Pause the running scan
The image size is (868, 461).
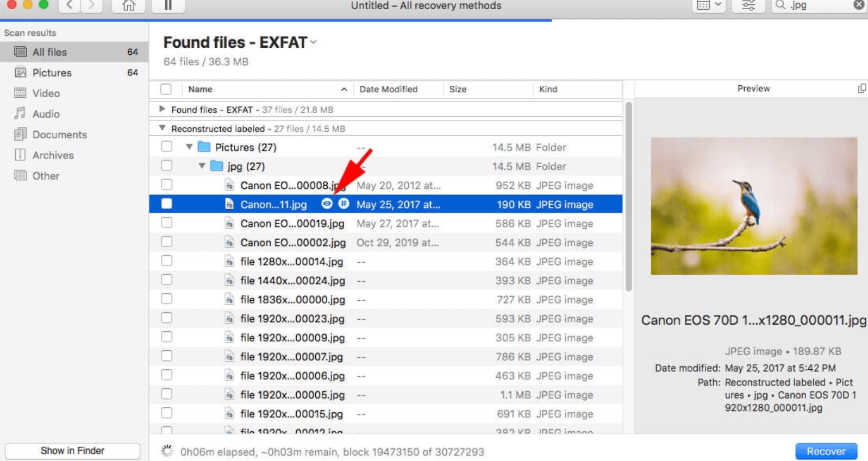point(168,5)
